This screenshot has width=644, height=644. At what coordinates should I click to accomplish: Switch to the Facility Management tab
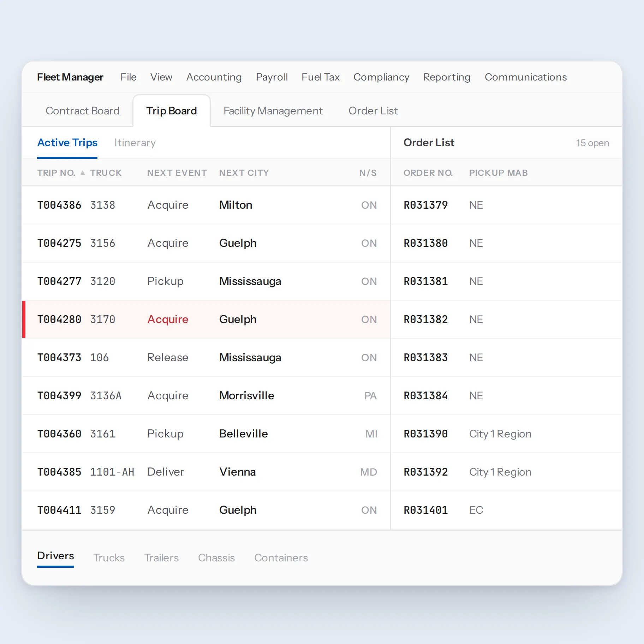tap(273, 111)
